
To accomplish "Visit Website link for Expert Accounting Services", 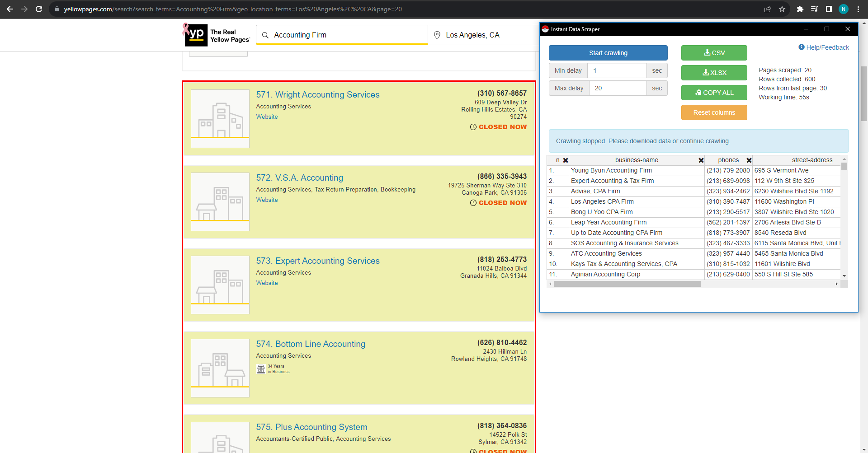I will (x=267, y=283).
